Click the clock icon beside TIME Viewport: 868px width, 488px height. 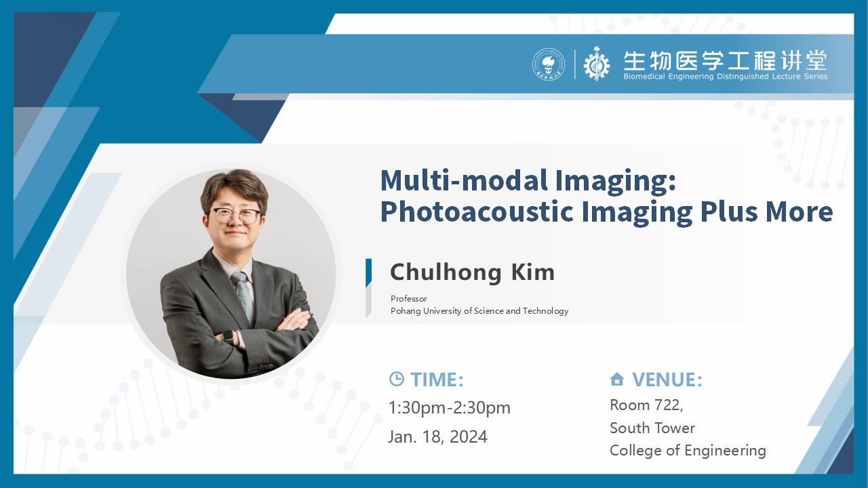[x=396, y=379]
